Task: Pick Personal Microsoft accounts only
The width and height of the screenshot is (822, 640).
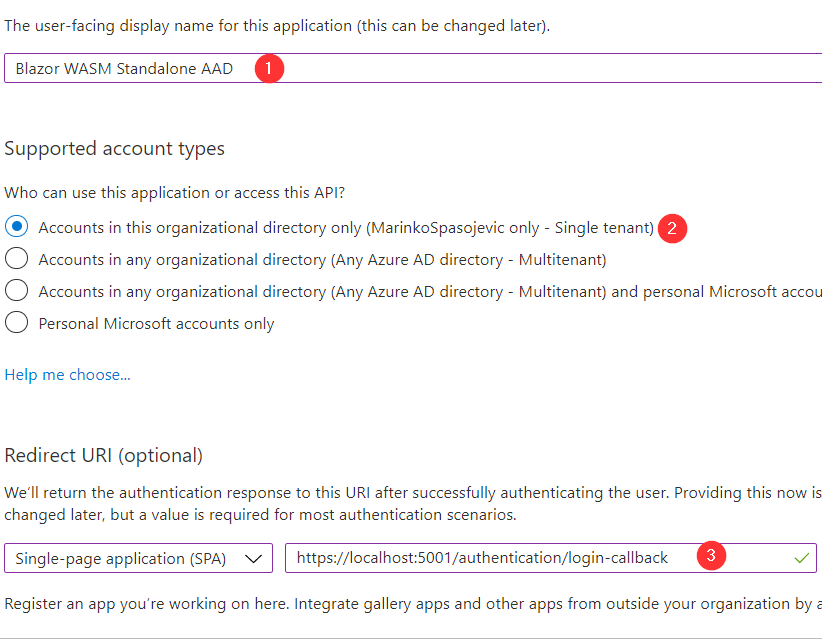Action: (17, 324)
